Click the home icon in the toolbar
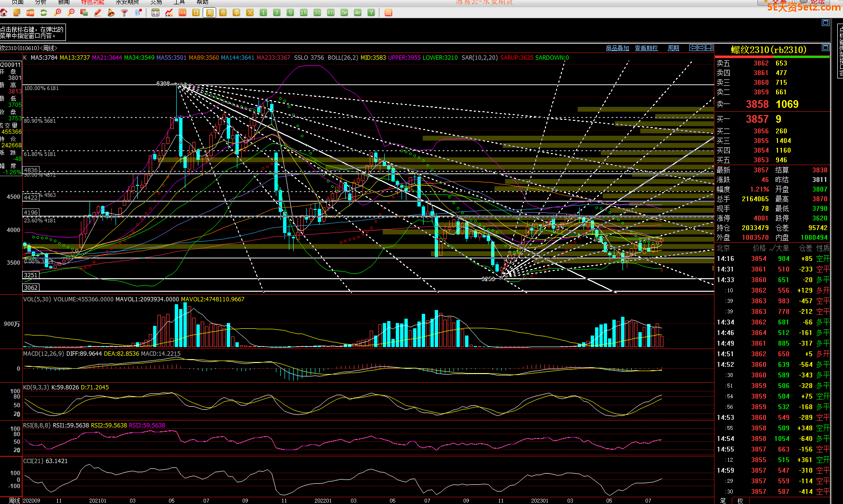Viewport: 843px width, 504px height. click(x=4, y=13)
